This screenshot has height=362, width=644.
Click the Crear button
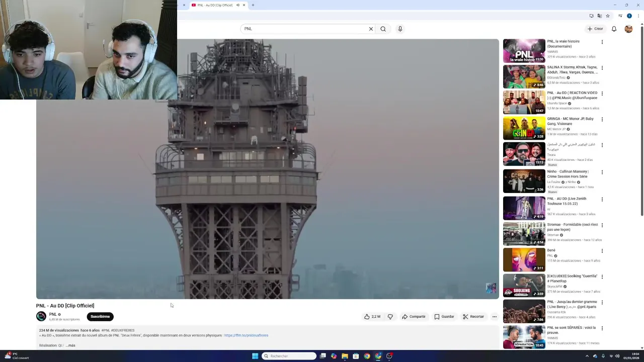click(595, 29)
